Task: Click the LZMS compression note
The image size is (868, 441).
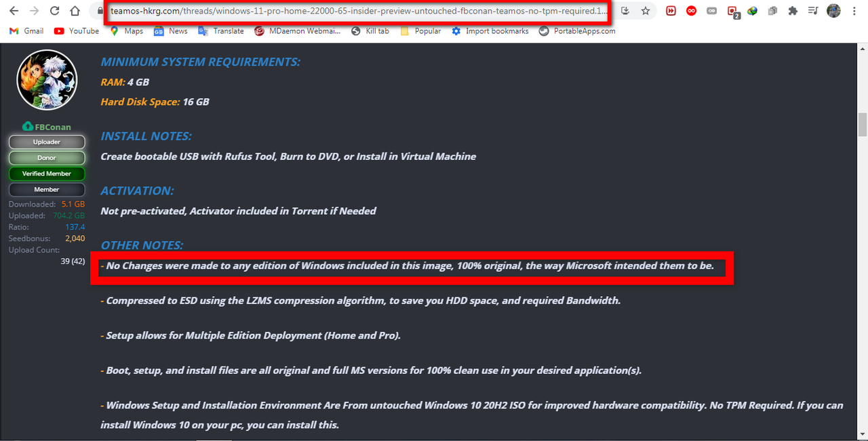Action: tap(361, 300)
